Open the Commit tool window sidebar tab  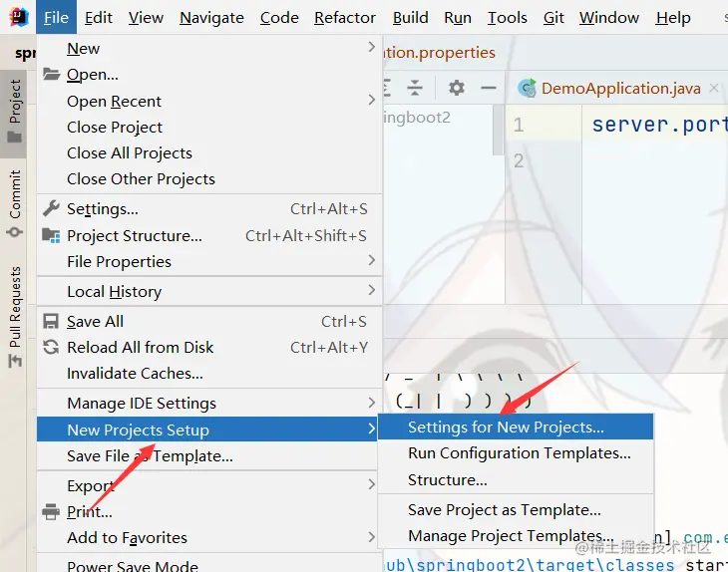pyautogui.click(x=14, y=204)
